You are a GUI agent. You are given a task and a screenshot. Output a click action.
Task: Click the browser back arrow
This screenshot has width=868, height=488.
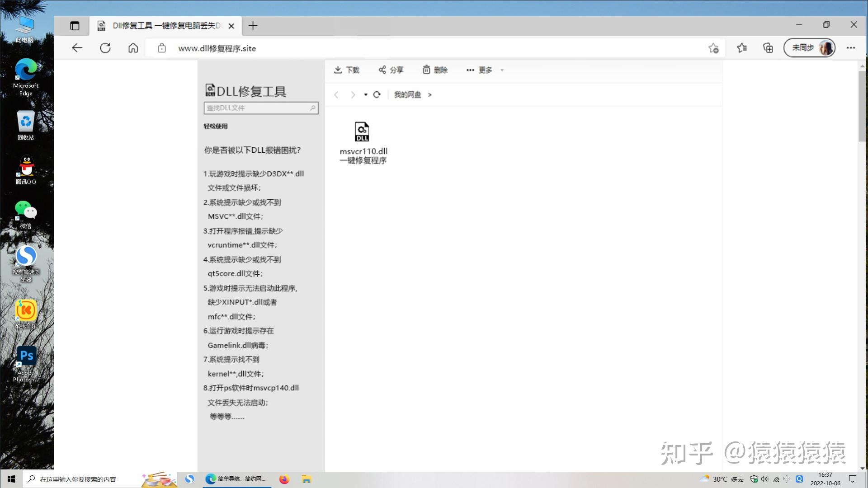point(77,48)
